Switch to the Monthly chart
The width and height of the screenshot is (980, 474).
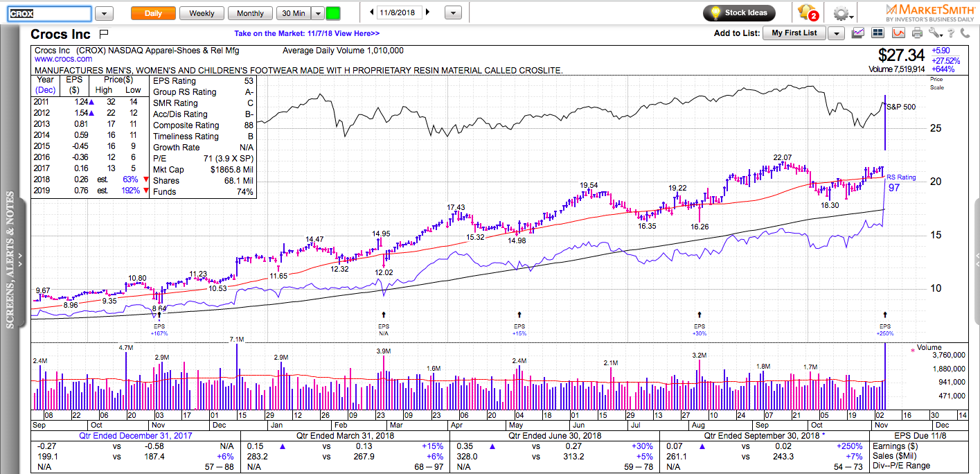coord(250,13)
